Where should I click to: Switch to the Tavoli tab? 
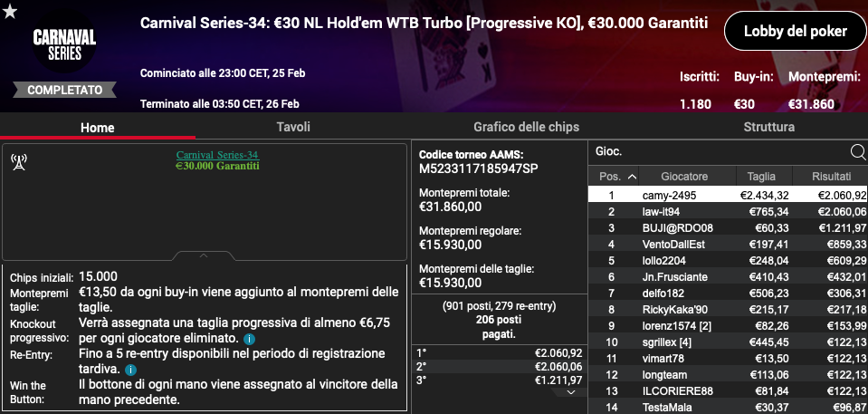pos(293,127)
